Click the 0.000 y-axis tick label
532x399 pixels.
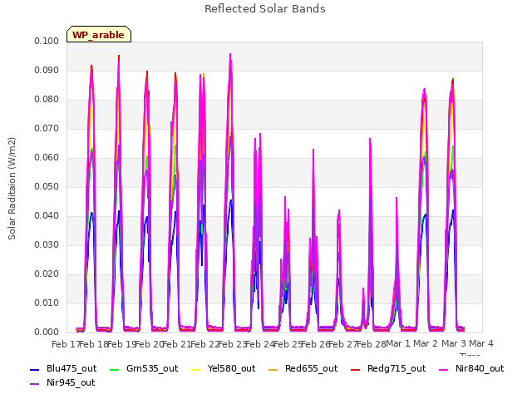tap(47, 332)
